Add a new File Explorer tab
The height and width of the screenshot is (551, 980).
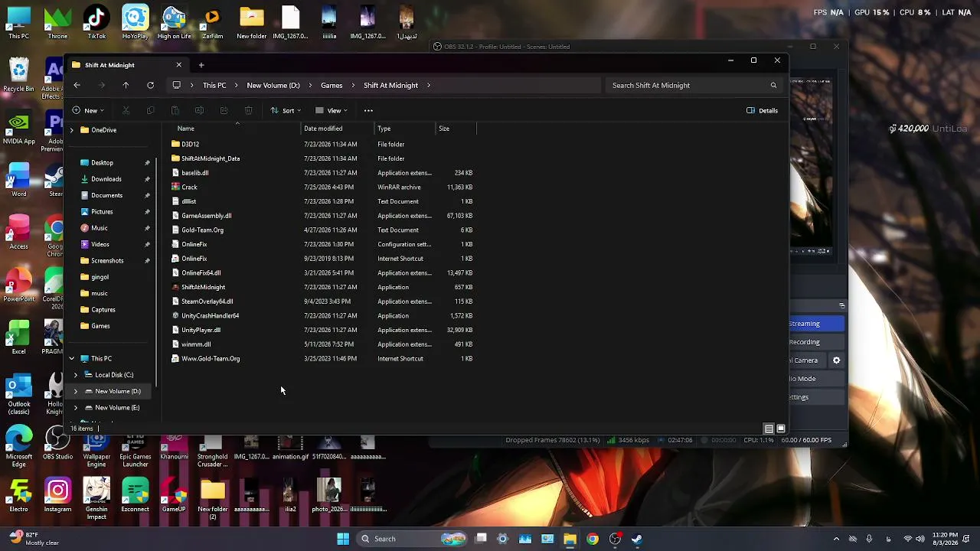(201, 65)
